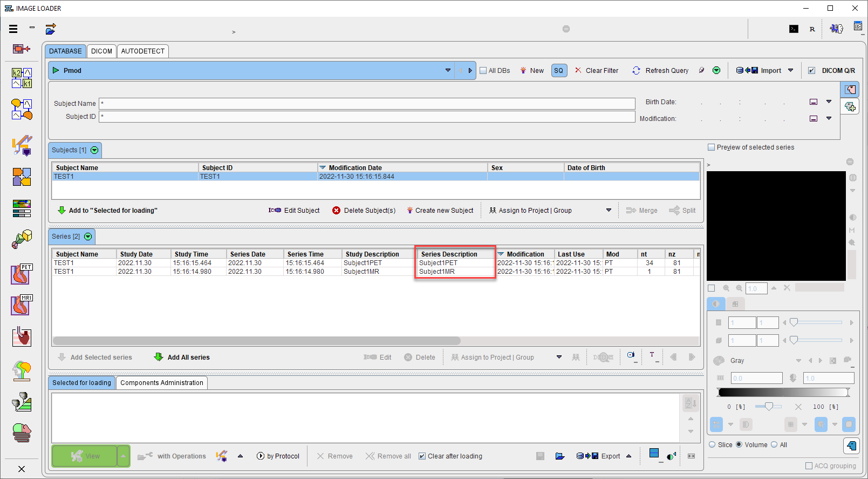Screen dimensions: 868x479
Task: Switch to the DATABASE tab
Action: coord(65,51)
